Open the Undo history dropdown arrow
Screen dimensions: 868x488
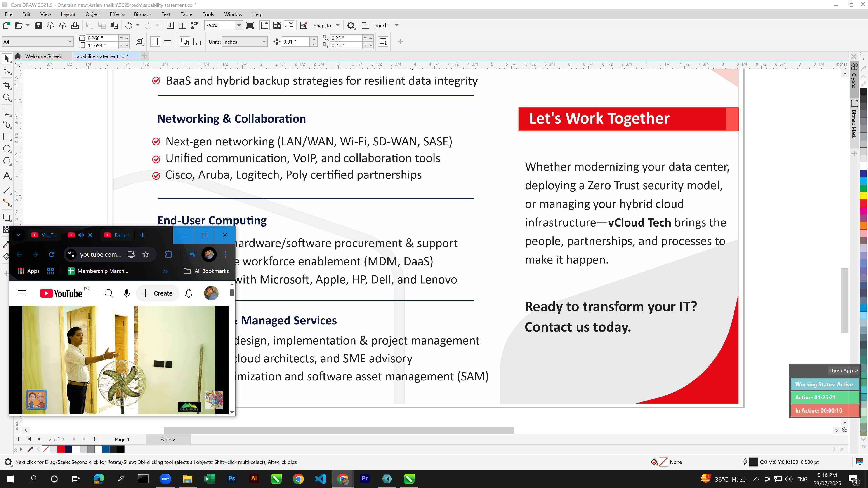[137, 25]
